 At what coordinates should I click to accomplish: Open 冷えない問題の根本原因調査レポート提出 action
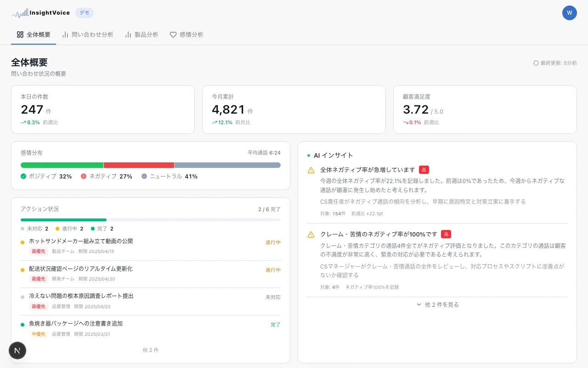[x=81, y=296]
